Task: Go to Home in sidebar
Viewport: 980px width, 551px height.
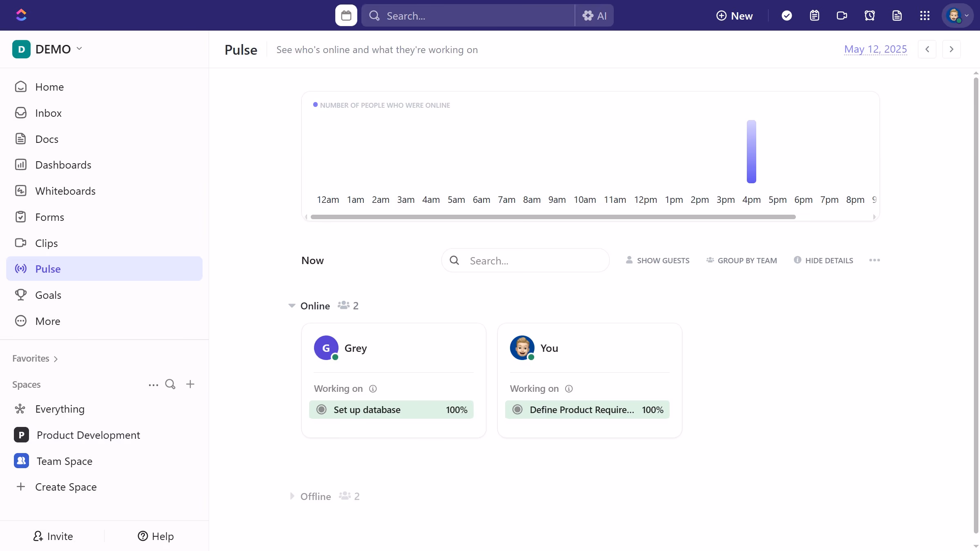Action: pyautogui.click(x=104, y=87)
